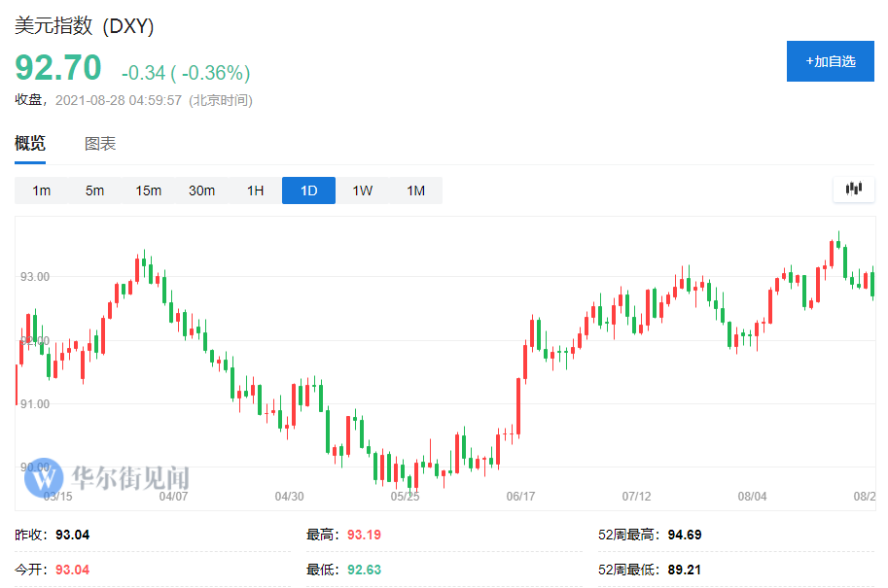Open the 图表 tab

(100, 144)
